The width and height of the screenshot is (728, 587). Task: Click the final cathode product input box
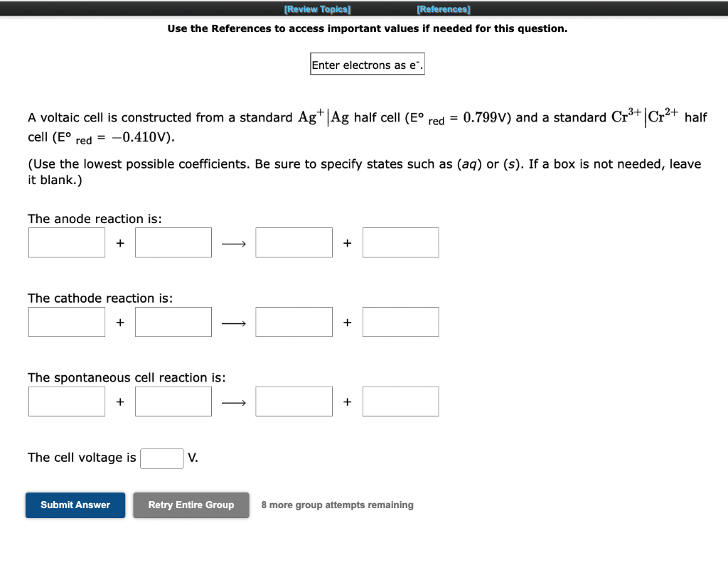click(x=400, y=321)
